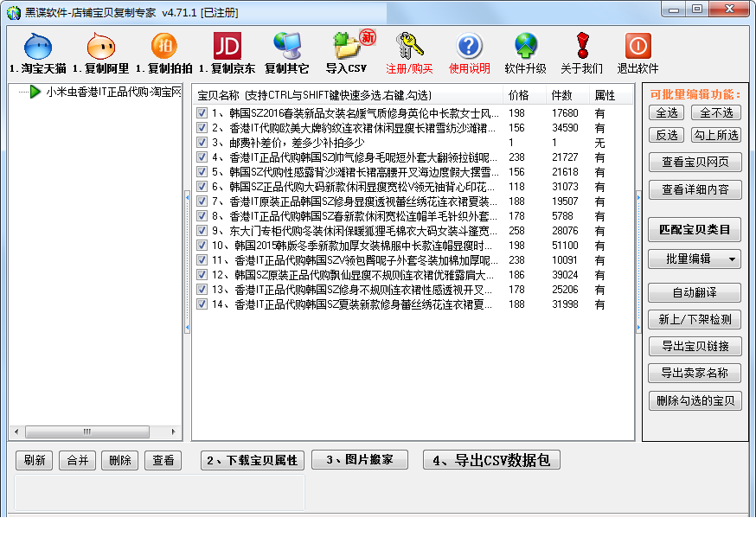The width and height of the screenshot is (756, 537).
Task: Select 无 attribute cell of item 3
Action: tap(599, 143)
